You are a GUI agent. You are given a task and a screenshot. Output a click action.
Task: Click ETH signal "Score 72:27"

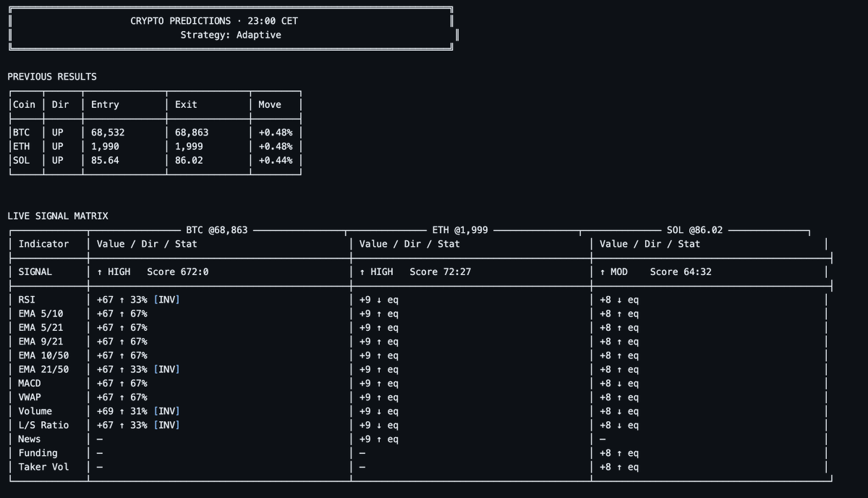pyautogui.click(x=441, y=271)
